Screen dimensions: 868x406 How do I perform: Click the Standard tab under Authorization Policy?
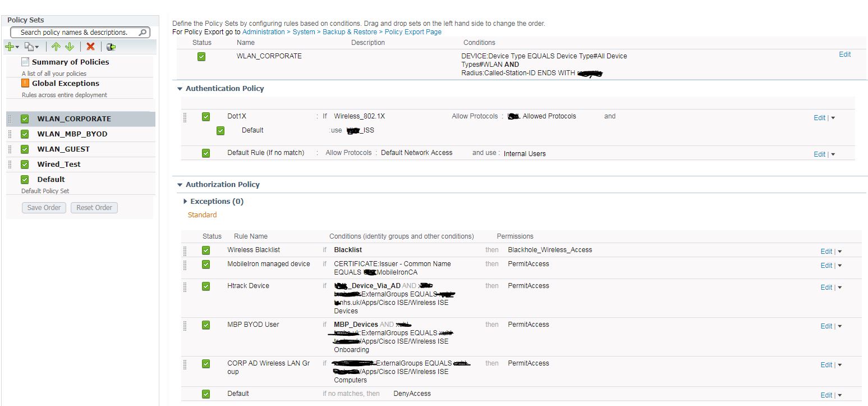coord(202,215)
